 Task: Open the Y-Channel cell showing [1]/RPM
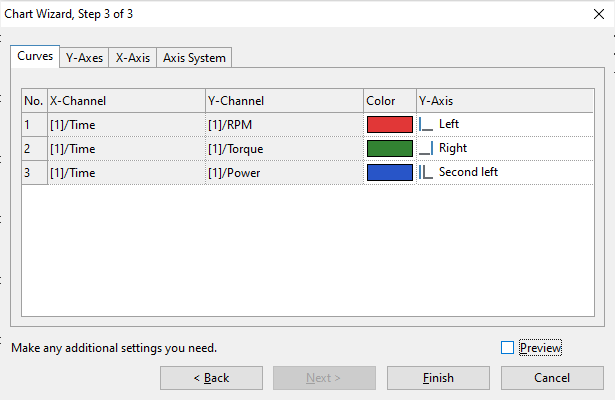[283, 124]
